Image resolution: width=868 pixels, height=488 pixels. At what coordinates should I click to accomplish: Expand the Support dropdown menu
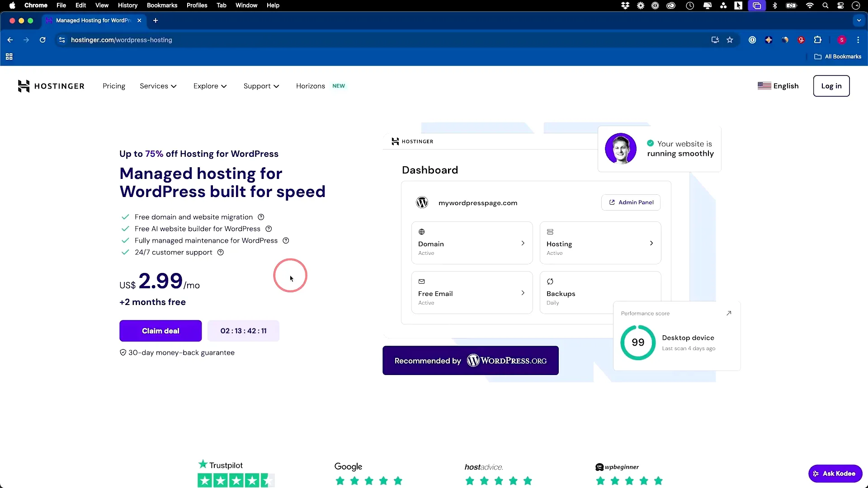point(261,86)
